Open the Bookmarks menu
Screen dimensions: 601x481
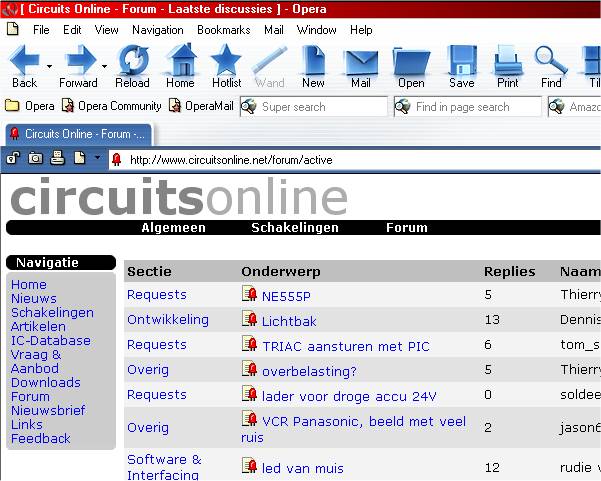(223, 30)
